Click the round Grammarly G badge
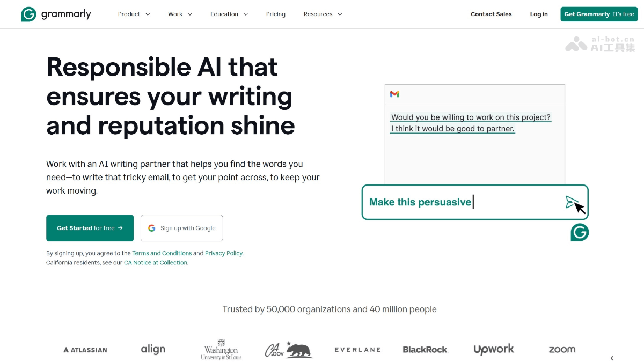Image resolution: width=644 pixels, height=362 pixels. [x=580, y=232]
